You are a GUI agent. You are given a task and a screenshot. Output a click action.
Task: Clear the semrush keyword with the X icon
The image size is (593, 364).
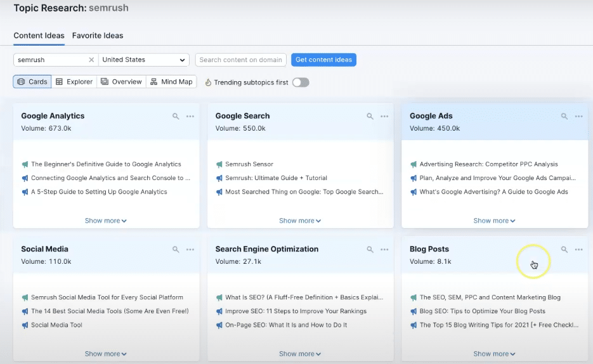pyautogui.click(x=91, y=60)
